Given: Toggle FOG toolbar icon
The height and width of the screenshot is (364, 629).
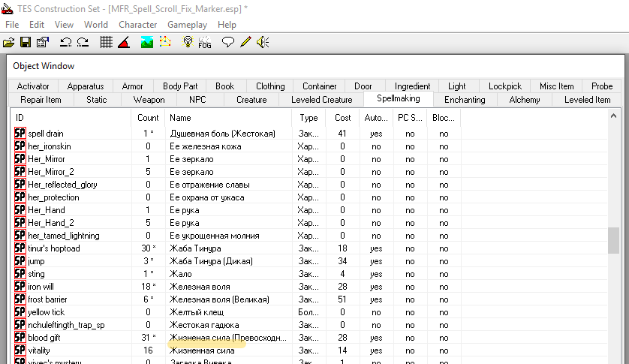Looking at the screenshot, I should pyautogui.click(x=205, y=42).
